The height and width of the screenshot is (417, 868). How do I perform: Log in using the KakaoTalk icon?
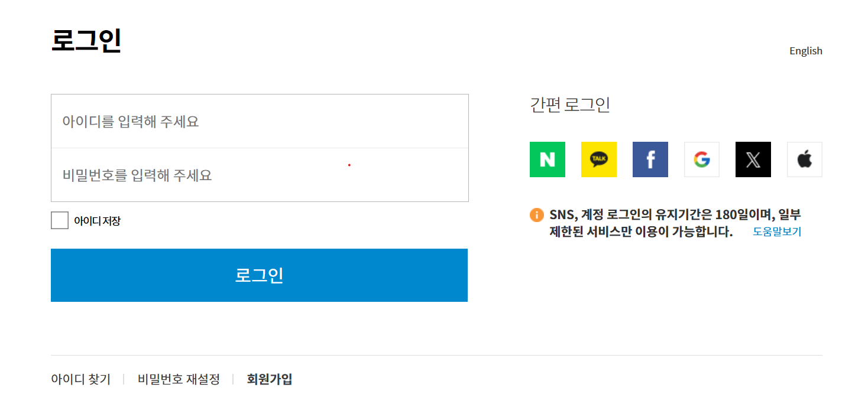pyautogui.click(x=598, y=159)
